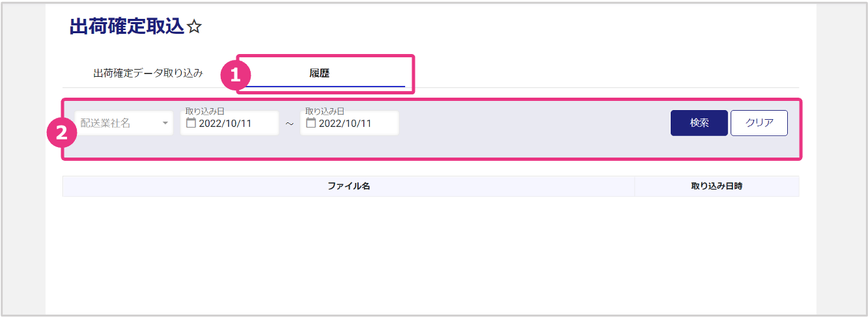
Task: Select the 履歴 tab
Action: (x=319, y=73)
